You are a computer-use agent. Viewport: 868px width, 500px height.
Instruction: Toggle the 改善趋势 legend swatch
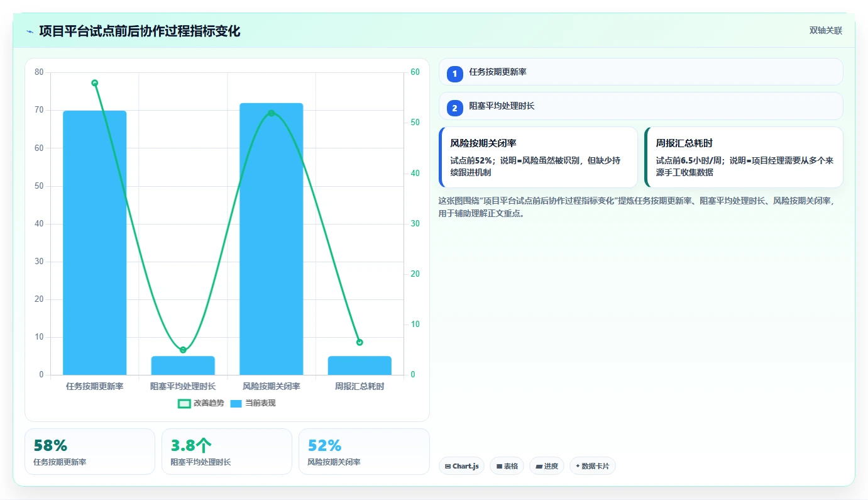pyautogui.click(x=184, y=403)
